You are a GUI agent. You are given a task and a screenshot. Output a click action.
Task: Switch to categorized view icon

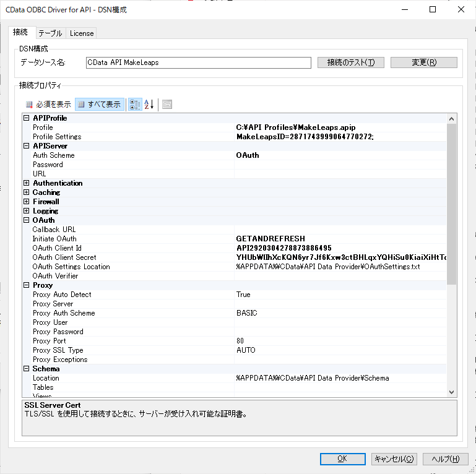pos(135,105)
